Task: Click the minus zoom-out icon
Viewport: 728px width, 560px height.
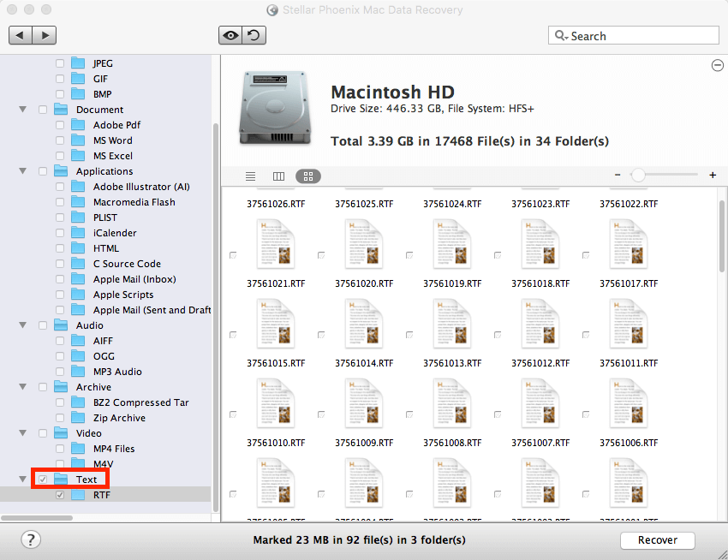Action: (618, 175)
